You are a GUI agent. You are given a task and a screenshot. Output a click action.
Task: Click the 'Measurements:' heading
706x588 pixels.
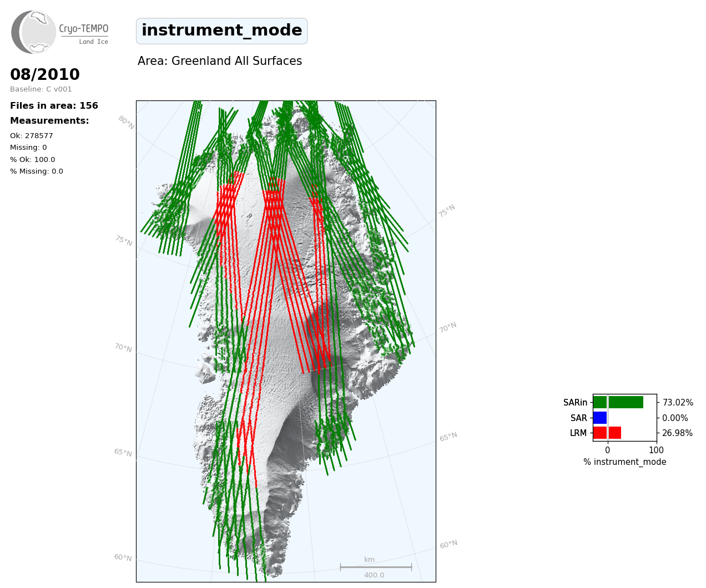[49, 121]
